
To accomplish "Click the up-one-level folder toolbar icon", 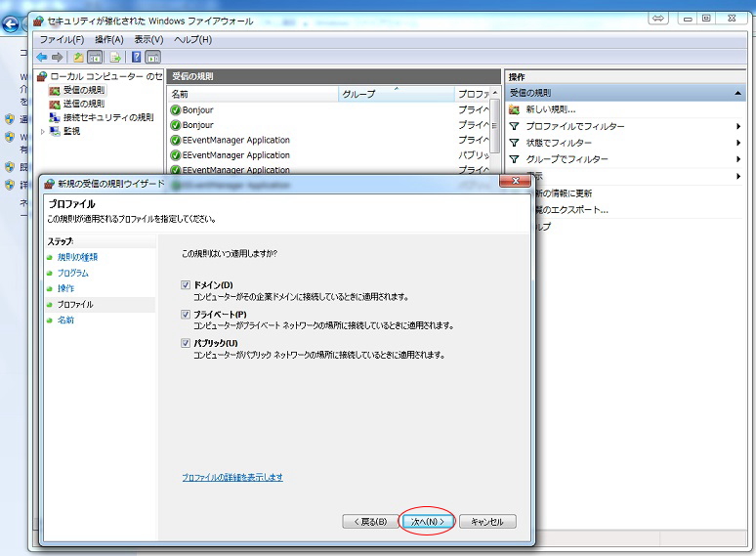I will pyautogui.click(x=78, y=58).
